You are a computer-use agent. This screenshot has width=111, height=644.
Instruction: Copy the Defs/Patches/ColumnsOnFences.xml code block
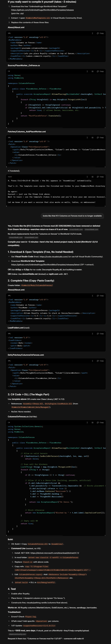tap(100, 361)
